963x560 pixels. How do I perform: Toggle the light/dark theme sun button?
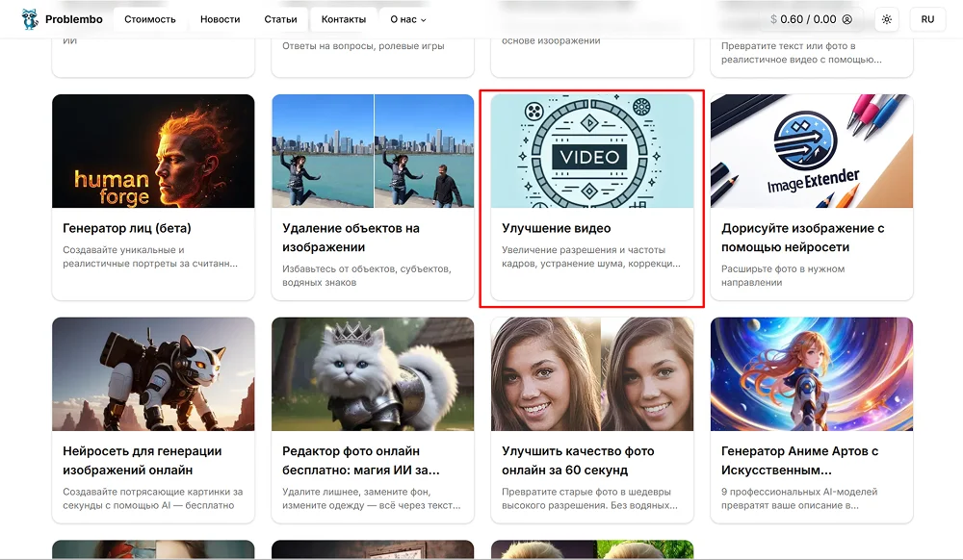[x=887, y=19]
